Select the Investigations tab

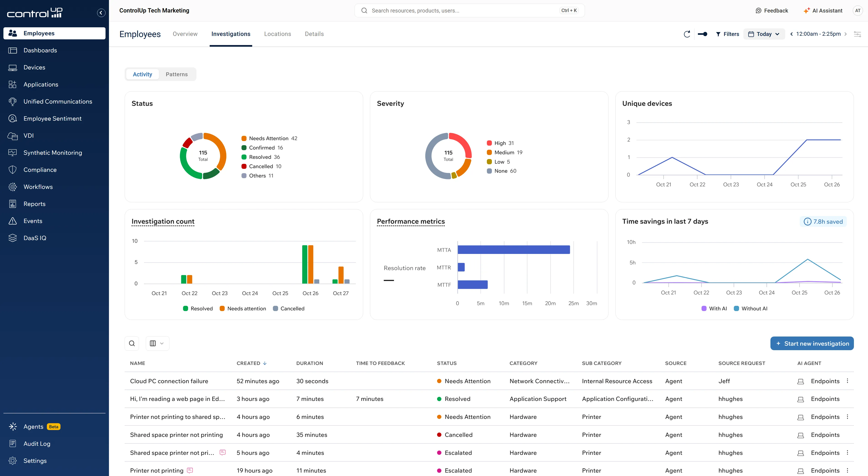(231, 34)
